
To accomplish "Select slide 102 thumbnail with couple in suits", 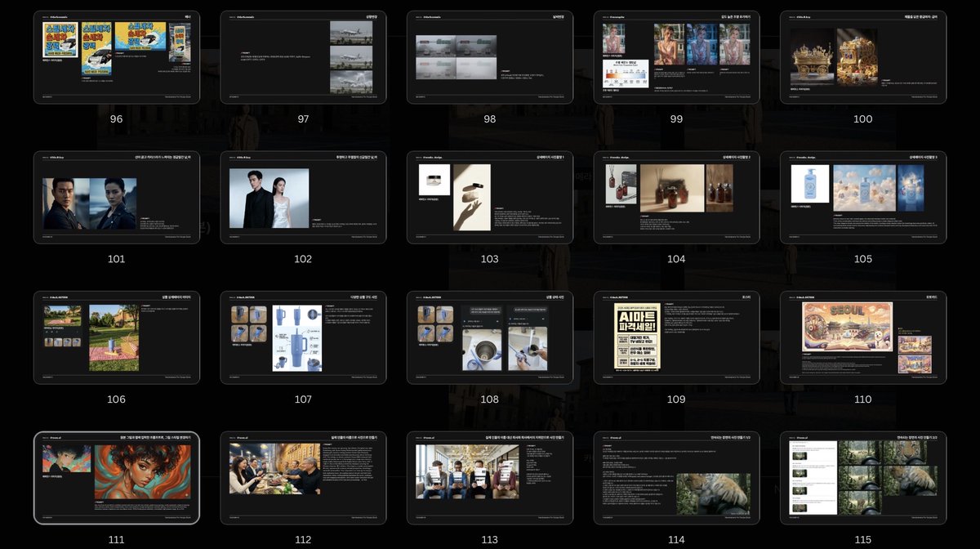I will (x=303, y=198).
